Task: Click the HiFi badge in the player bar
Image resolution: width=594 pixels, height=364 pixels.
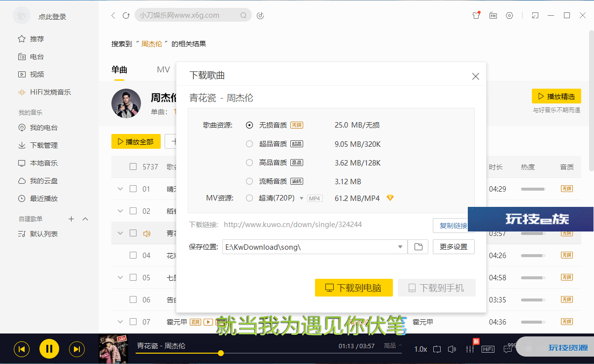Action: coord(488,349)
